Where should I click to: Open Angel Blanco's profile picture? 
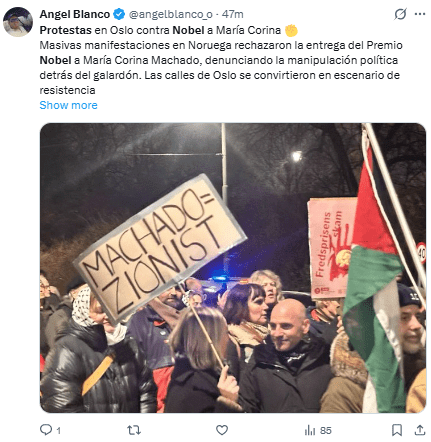click(18, 22)
